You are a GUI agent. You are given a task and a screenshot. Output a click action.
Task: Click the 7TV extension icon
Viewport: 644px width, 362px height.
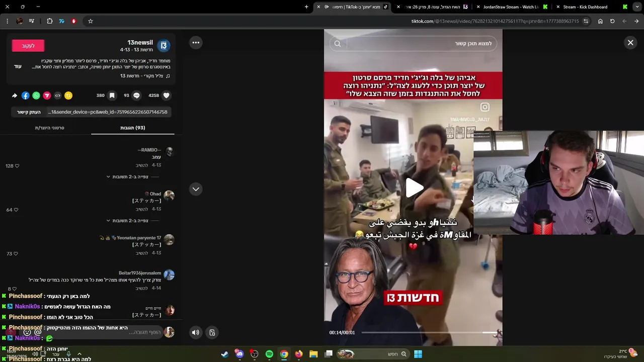point(62,21)
